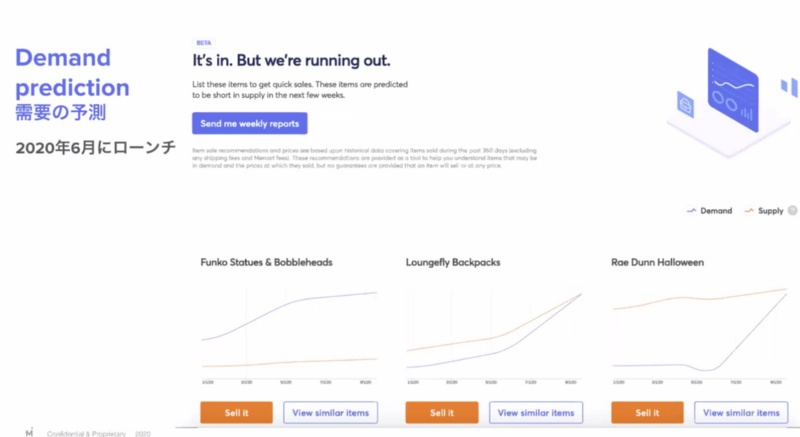800x437 pixels.
Task: View similar items for Loungefly Backpacks
Action: (536, 412)
